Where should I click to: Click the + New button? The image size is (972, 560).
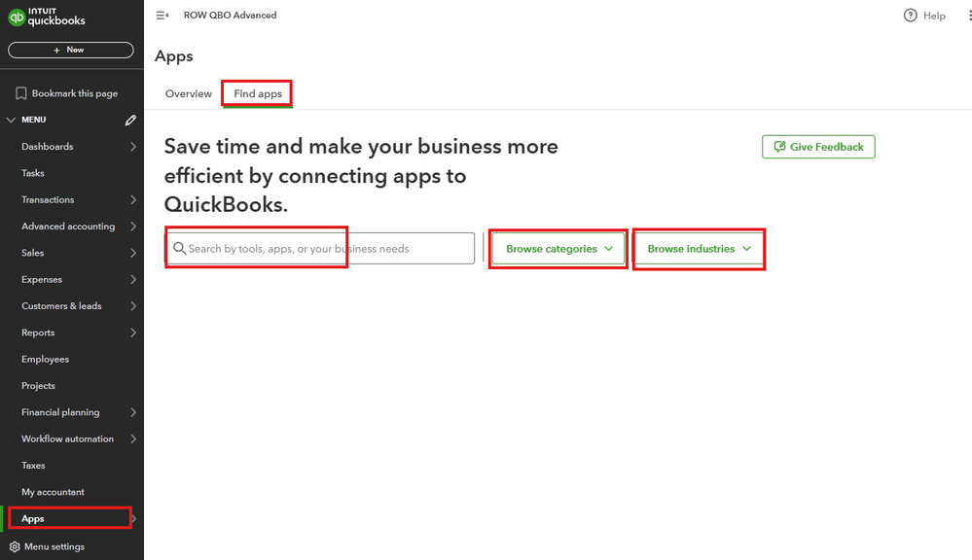point(71,50)
